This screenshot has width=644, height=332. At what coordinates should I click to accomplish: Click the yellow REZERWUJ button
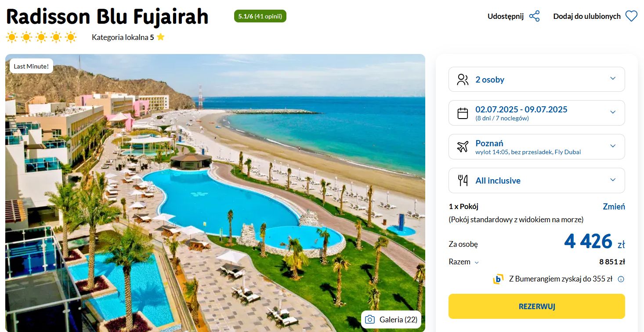(x=536, y=307)
